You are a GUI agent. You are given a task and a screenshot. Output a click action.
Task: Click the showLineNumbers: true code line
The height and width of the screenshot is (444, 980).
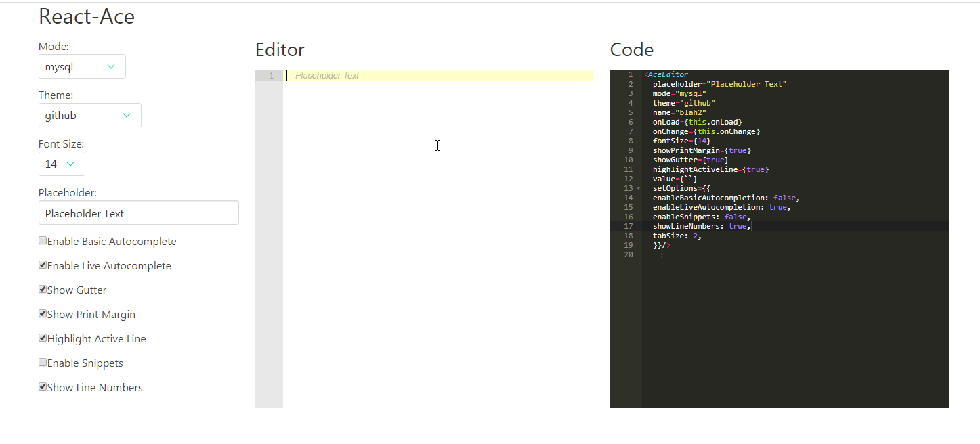tap(702, 226)
